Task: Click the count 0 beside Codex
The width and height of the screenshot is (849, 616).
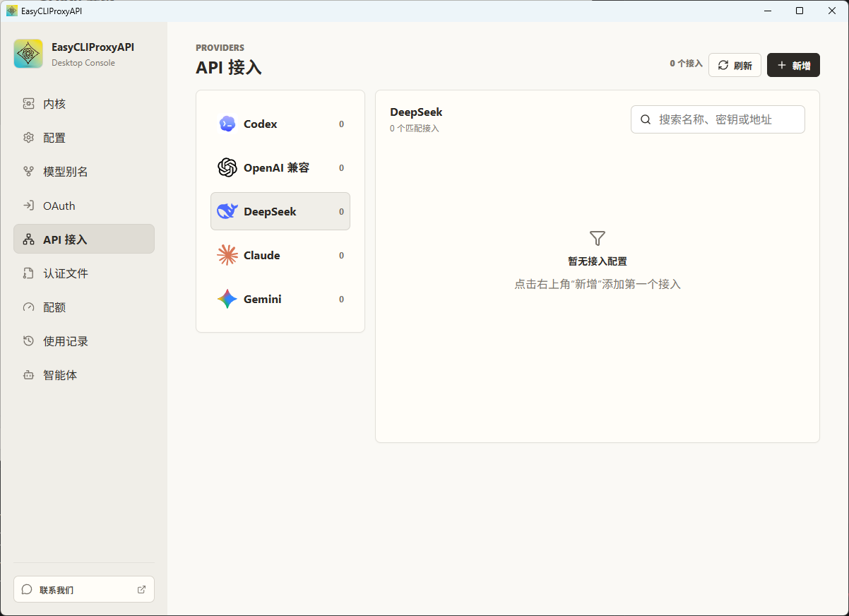Action: pyautogui.click(x=341, y=124)
